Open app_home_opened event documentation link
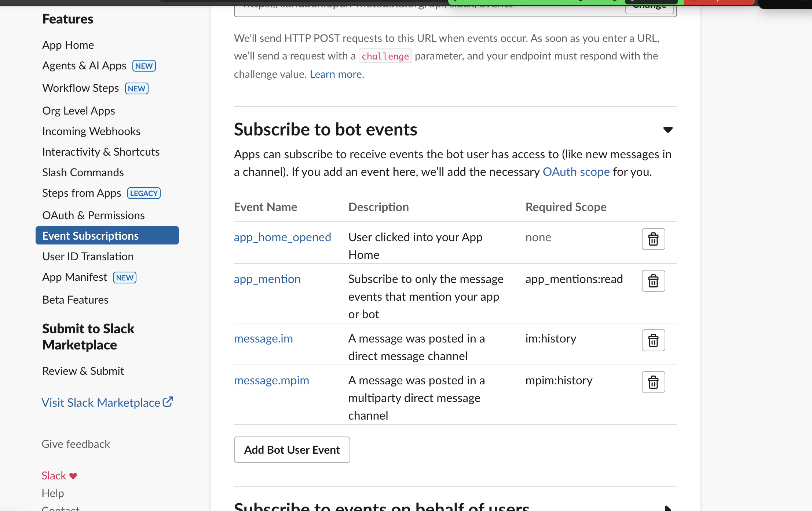Viewport: 812px width, 511px height. (x=282, y=237)
